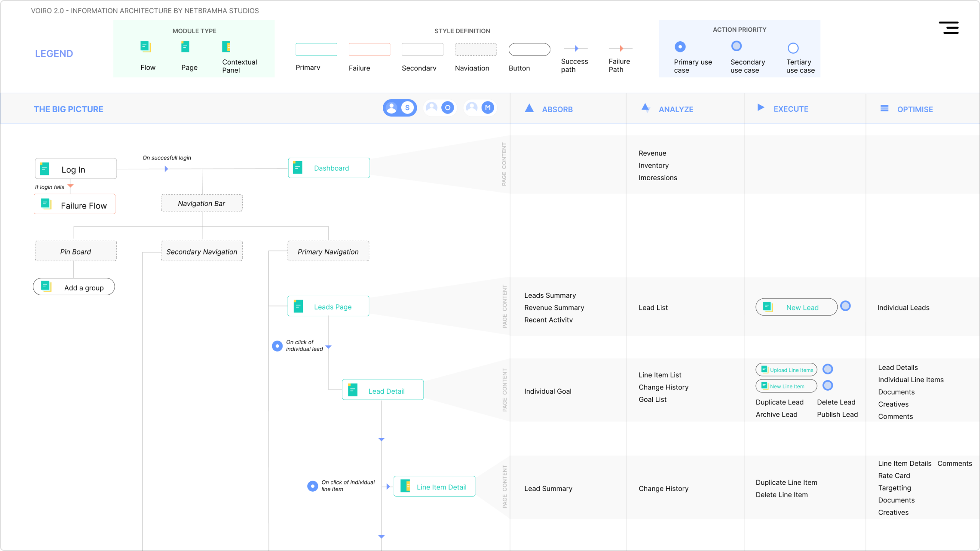
Task: Click the Add a group button
Action: (x=74, y=287)
